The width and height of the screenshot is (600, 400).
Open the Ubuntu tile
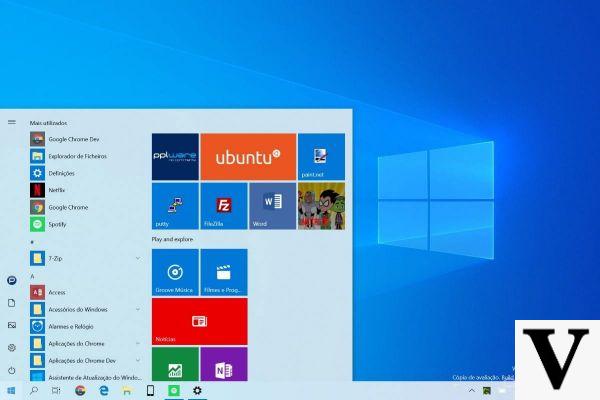point(248,157)
